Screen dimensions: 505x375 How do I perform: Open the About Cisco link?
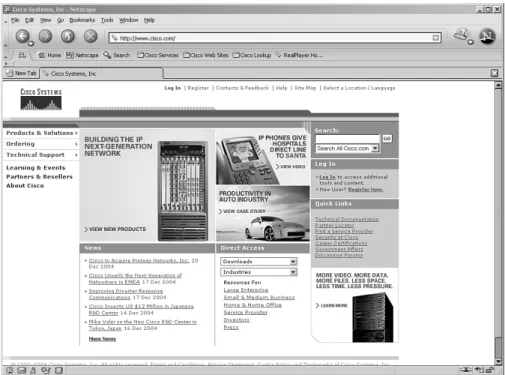(x=25, y=186)
